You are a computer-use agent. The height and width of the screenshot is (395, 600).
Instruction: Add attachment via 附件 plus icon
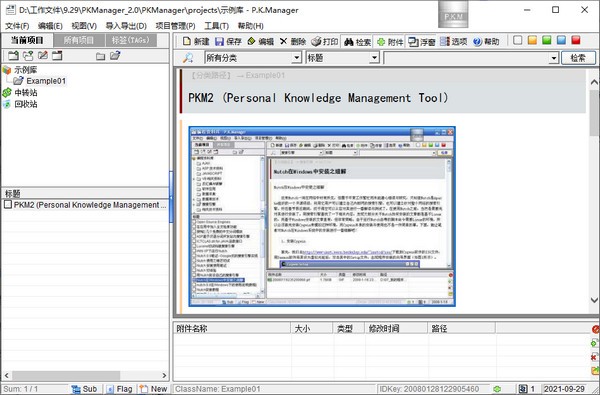381,42
